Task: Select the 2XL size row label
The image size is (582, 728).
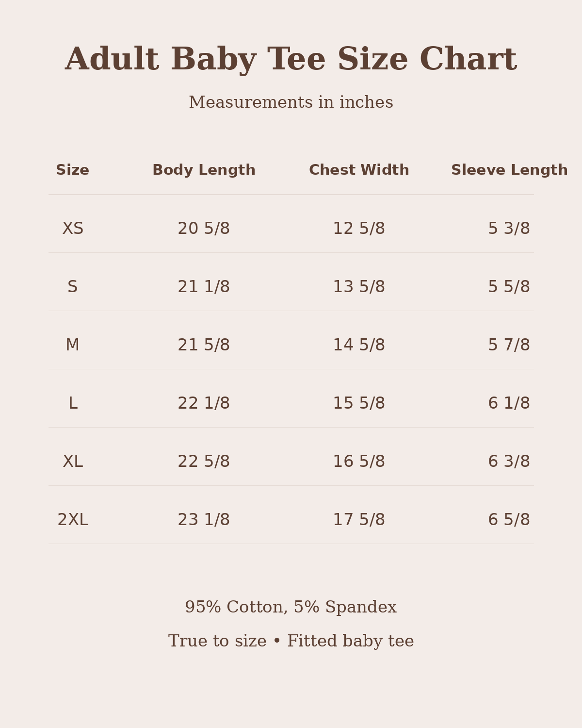Action: (73, 520)
